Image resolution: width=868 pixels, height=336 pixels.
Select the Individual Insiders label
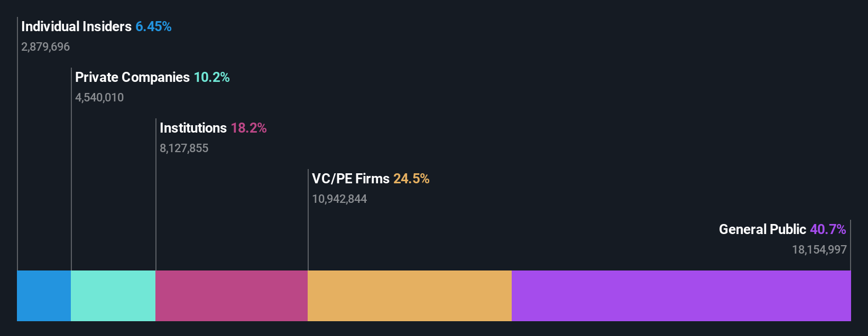tap(76, 26)
